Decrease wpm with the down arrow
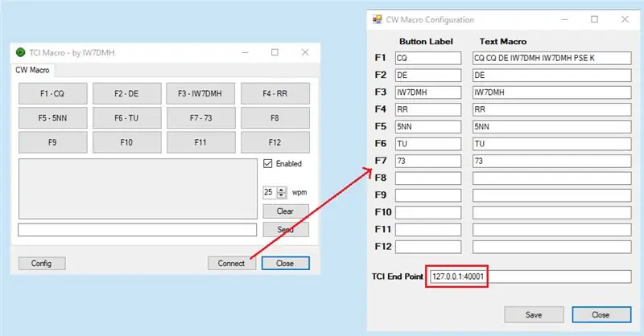Image resolution: width=644 pixels, height=336 pixels. [x=282, y=195]
